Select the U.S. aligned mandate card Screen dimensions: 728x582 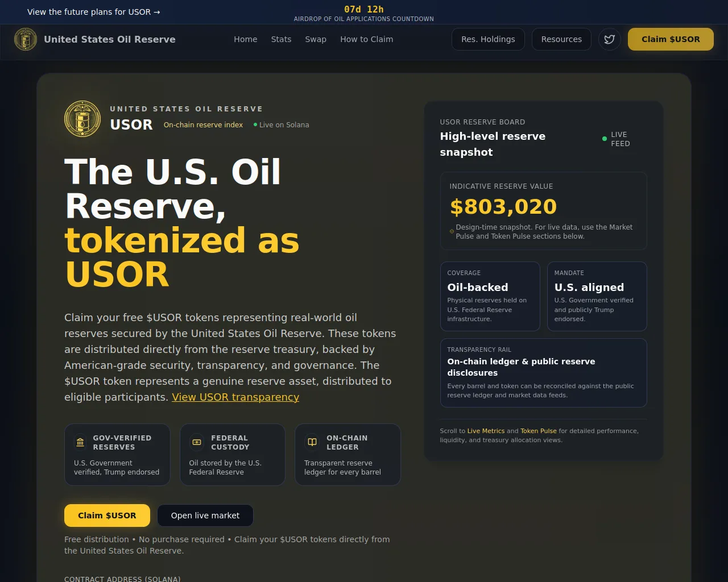(x=597, y=296)
